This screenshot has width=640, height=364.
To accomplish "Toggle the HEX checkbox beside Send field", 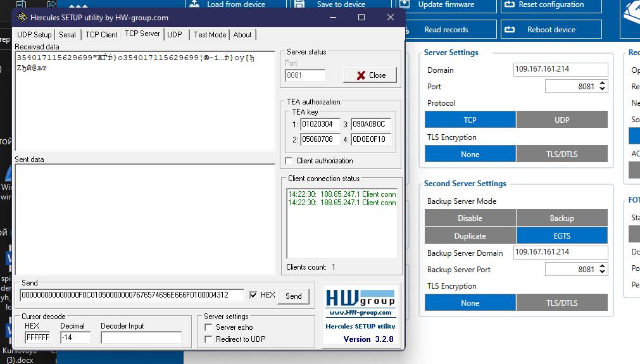I will 254,296.
